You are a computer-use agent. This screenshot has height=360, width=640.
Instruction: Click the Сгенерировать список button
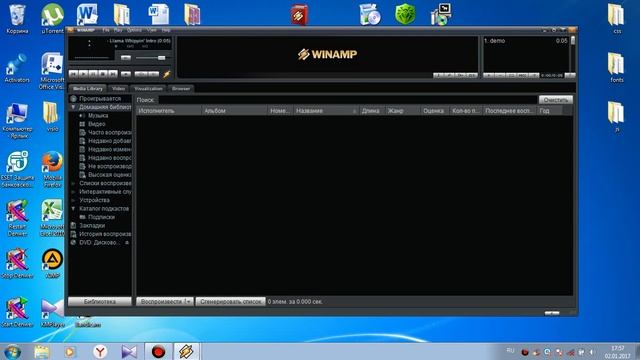point(231,302)
